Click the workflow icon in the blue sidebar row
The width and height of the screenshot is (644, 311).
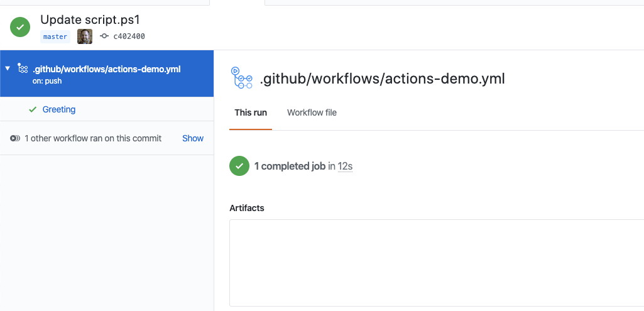[23, 68]
